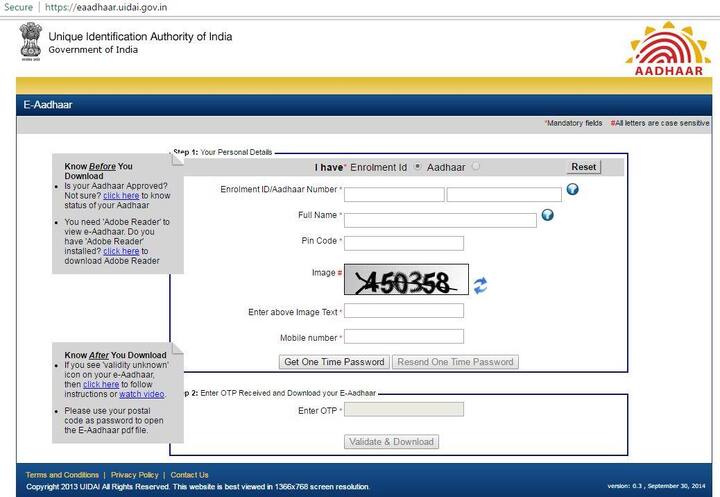Click the E-Aadhaar page heading

48,105
